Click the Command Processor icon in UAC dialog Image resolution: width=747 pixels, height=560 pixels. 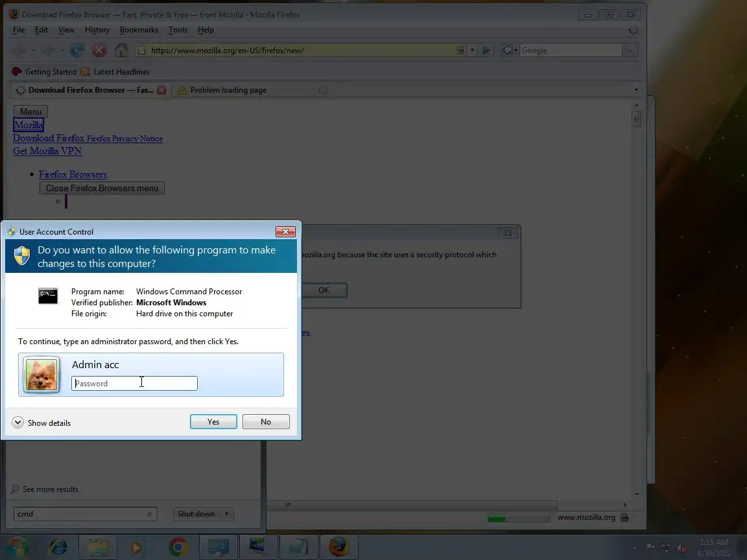pyautogui.click(x=47, y=296)
